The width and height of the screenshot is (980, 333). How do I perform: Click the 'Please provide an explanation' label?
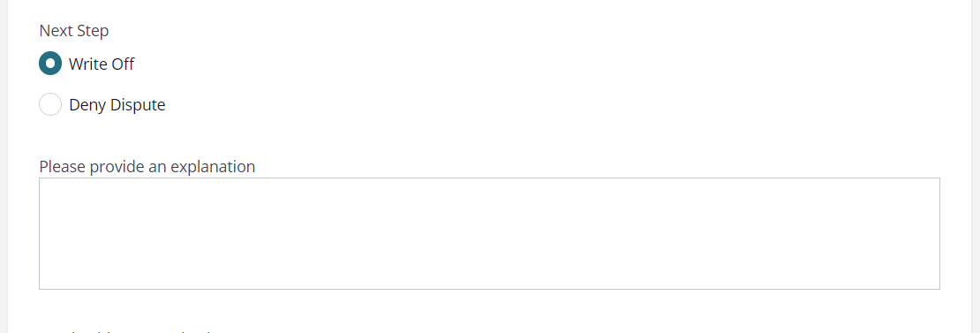tap(147, 167)
